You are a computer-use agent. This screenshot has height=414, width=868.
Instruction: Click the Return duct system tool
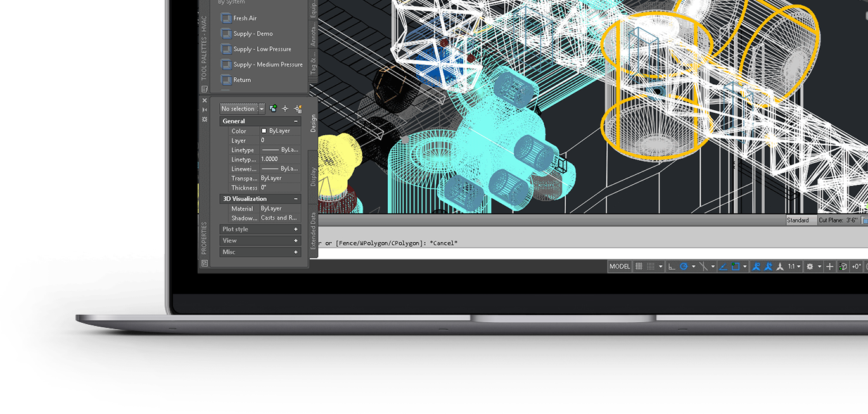pyautogui.click(x=242, y=80)
